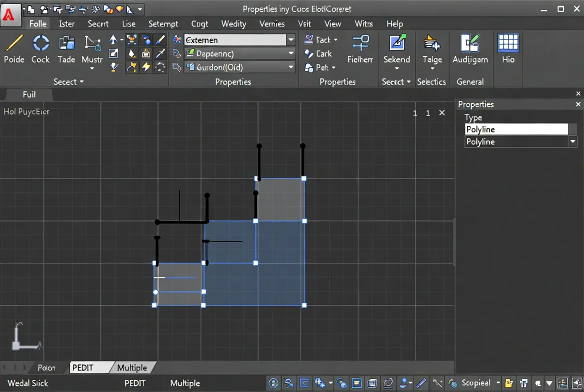584x392 pixels.
Task: Click the icon left of Gurdon(Oíd) dropdown
Action: [177, 67]
